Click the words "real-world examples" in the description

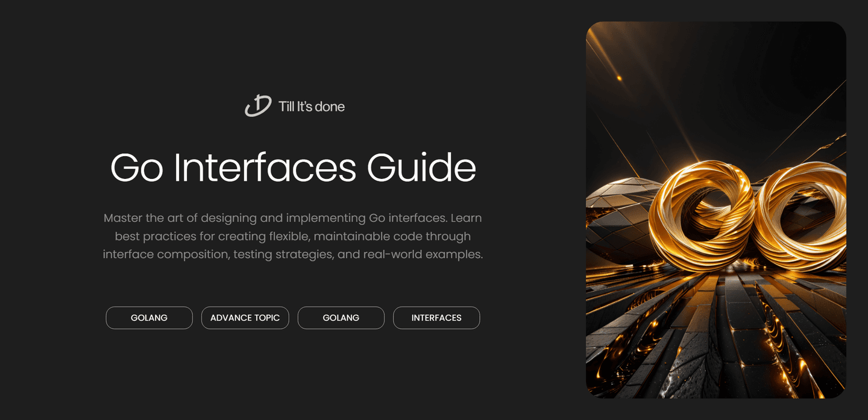(x=423, y=254)
